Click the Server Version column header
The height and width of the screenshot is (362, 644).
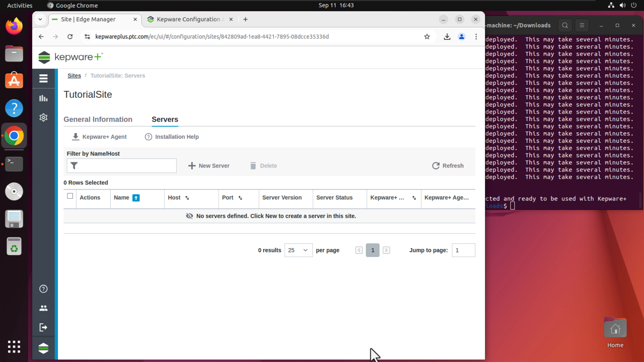[282, 198]
